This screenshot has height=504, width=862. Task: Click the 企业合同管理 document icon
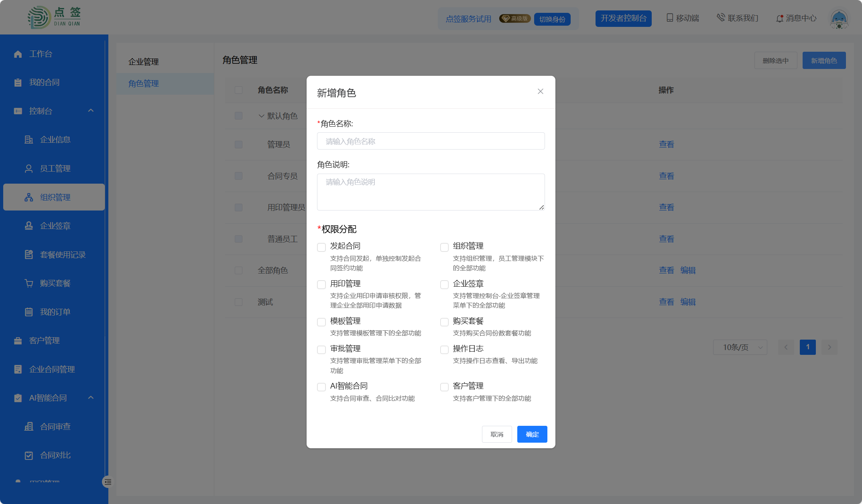18,369
